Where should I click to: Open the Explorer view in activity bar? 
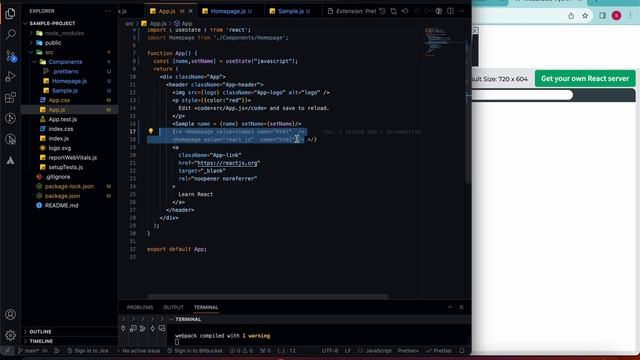point(11,13)
